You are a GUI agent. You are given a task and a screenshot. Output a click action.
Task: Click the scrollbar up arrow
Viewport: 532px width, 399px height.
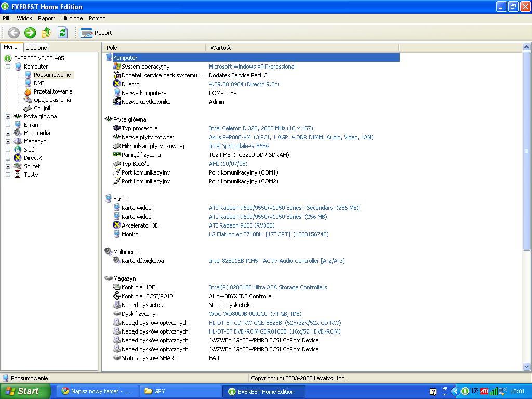527,47
